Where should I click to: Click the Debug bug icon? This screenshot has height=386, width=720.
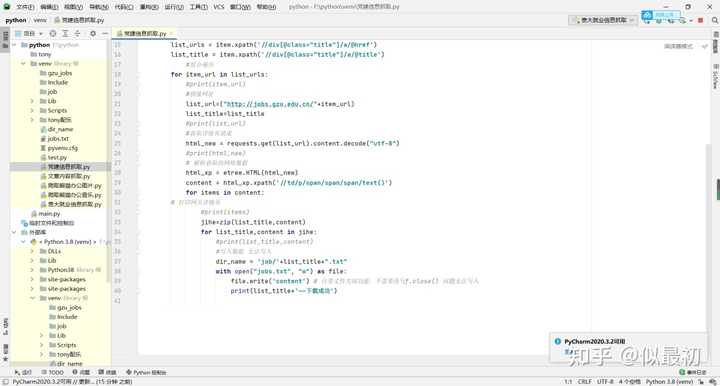pos(659,20)
